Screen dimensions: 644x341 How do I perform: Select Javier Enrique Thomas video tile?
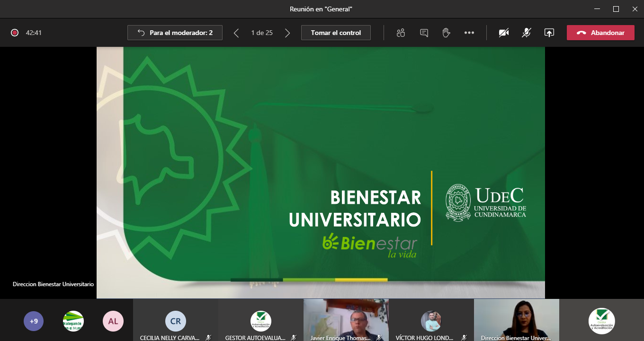tap(346, 320)
